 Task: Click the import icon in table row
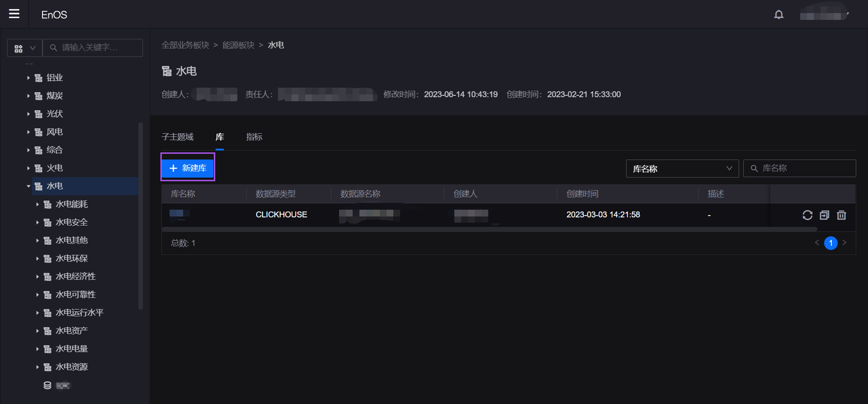tap(824, 215)
